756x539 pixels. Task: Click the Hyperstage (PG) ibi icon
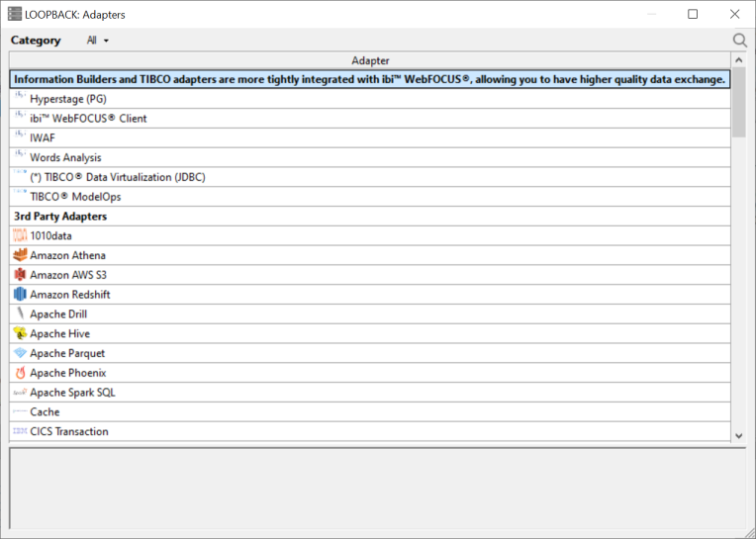click(x=20, y=97)
